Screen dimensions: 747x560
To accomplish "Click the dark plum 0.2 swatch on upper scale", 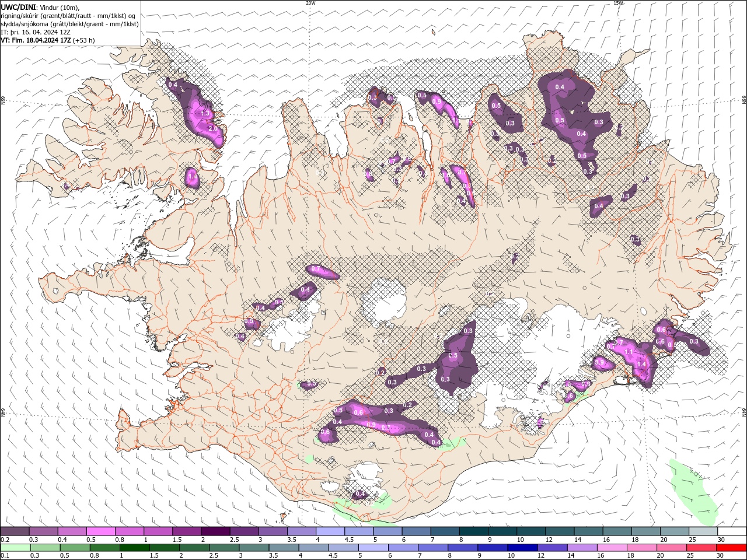I will pos(15,531).
